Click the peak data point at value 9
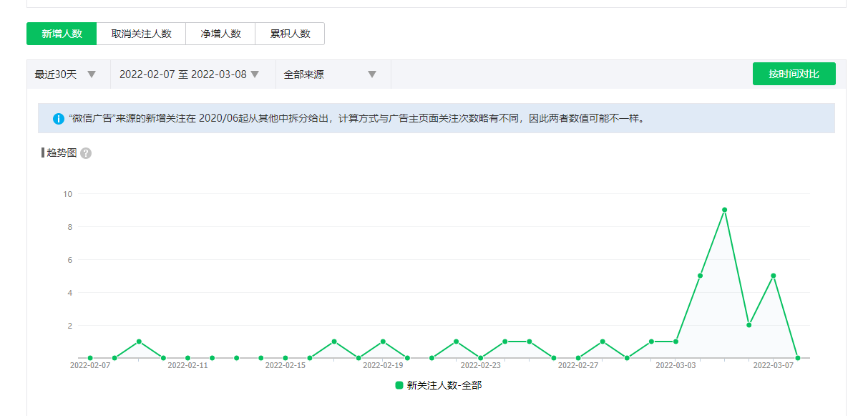This screenshot has width=868, height=416. point(724,210)
